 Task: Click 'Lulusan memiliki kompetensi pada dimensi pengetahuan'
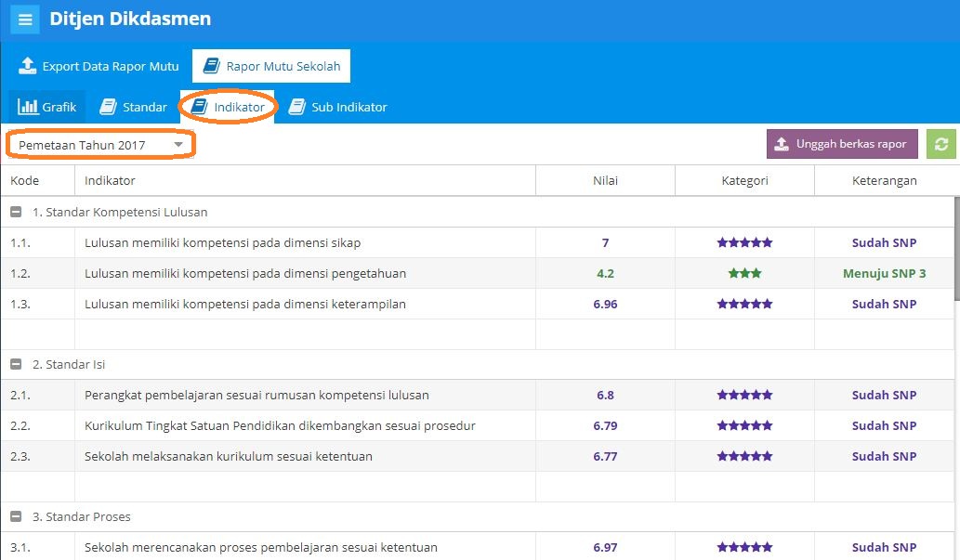(x=245, y=274)
